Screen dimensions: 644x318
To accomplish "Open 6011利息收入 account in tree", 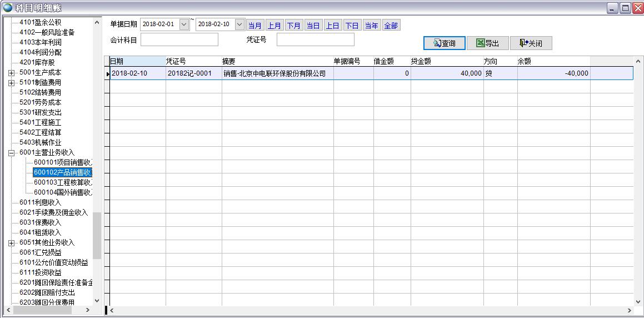I will click(40, 202).
